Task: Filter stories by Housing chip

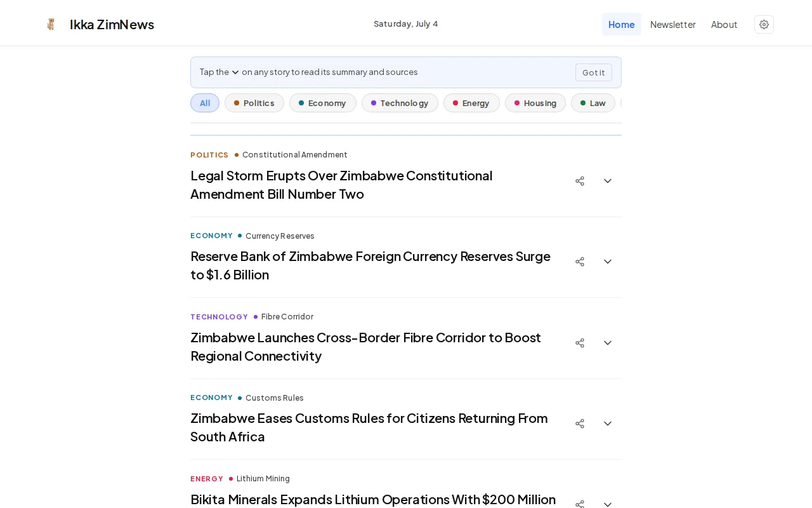Action: point(535,103)
